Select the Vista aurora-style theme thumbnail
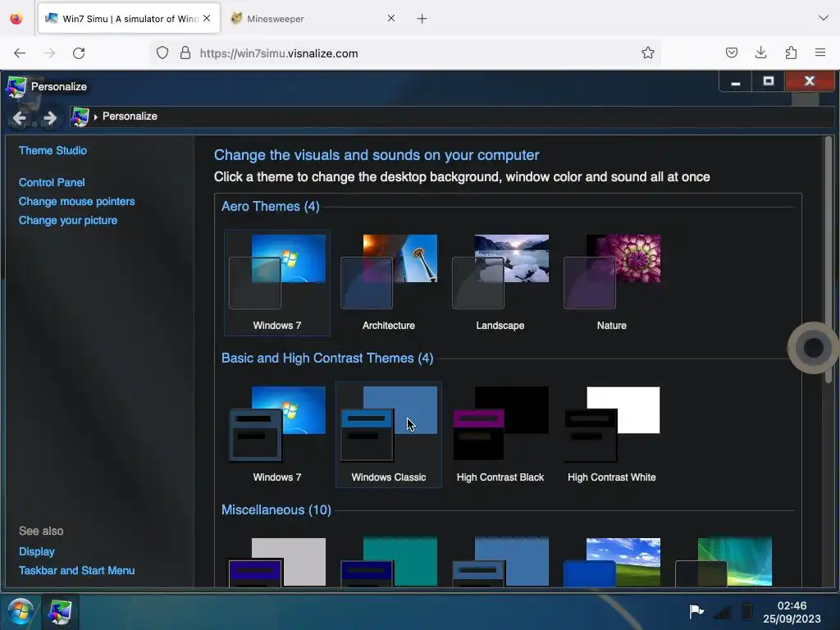Viewport: 840px width, 630px height. (x=724, y=561)
